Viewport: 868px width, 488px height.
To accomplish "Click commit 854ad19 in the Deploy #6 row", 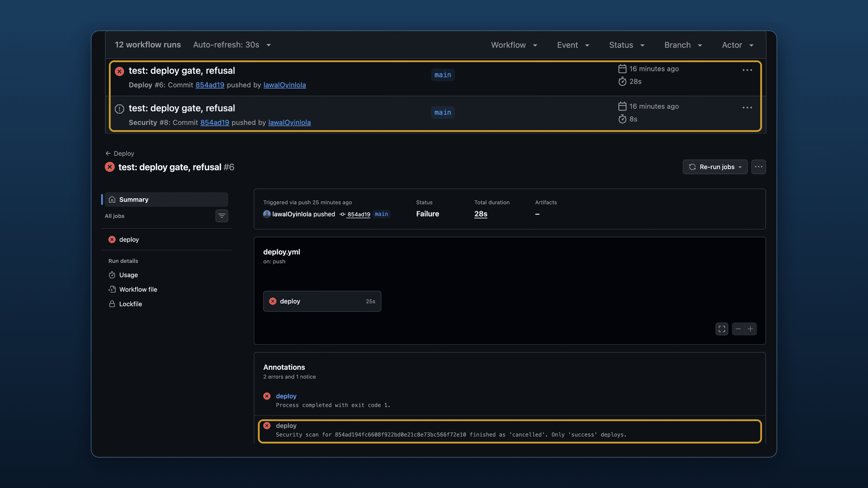I will [210, 85].
